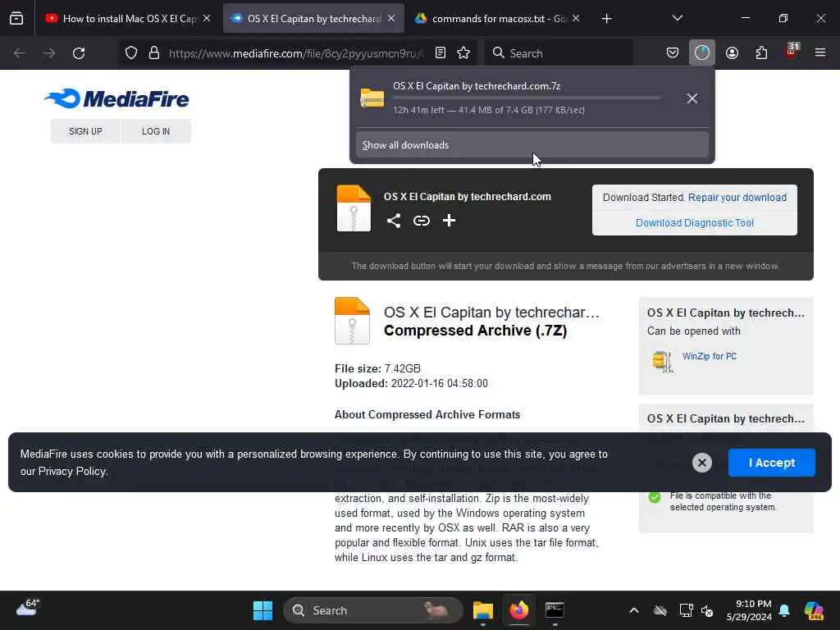Accept cookies with I Accept
This screenshot has width=840, height=630.
click(771, 463)
